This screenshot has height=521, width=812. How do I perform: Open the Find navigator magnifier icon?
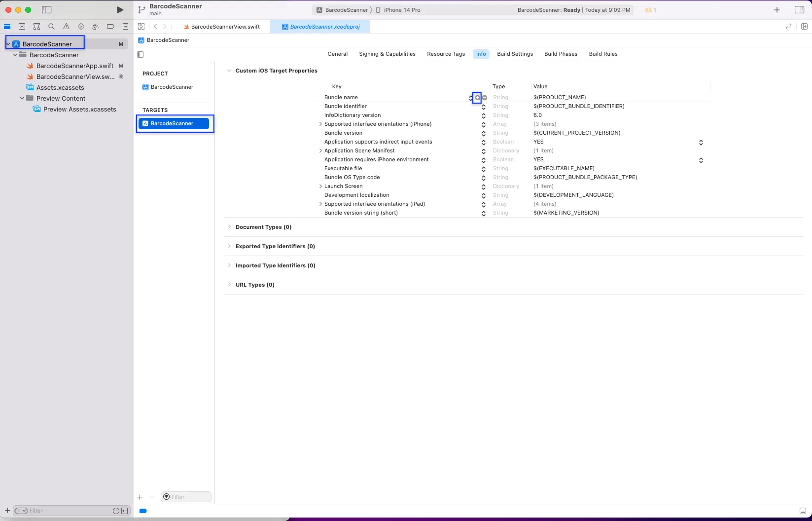(x=51, y=27)
